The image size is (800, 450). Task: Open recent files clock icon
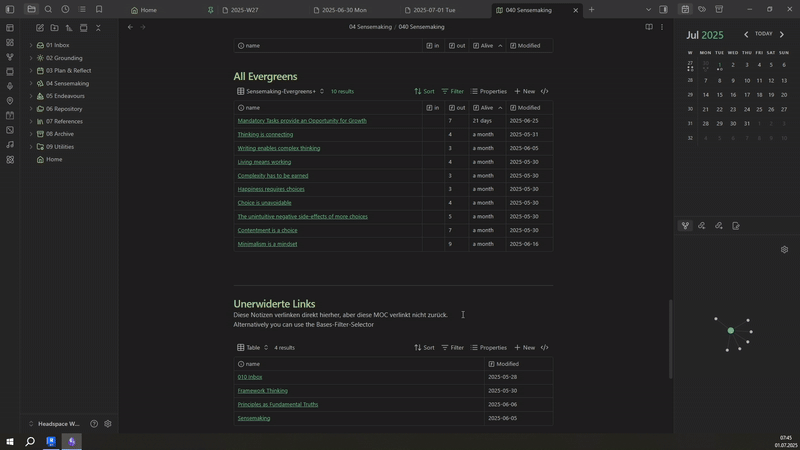tap(65, 10)
